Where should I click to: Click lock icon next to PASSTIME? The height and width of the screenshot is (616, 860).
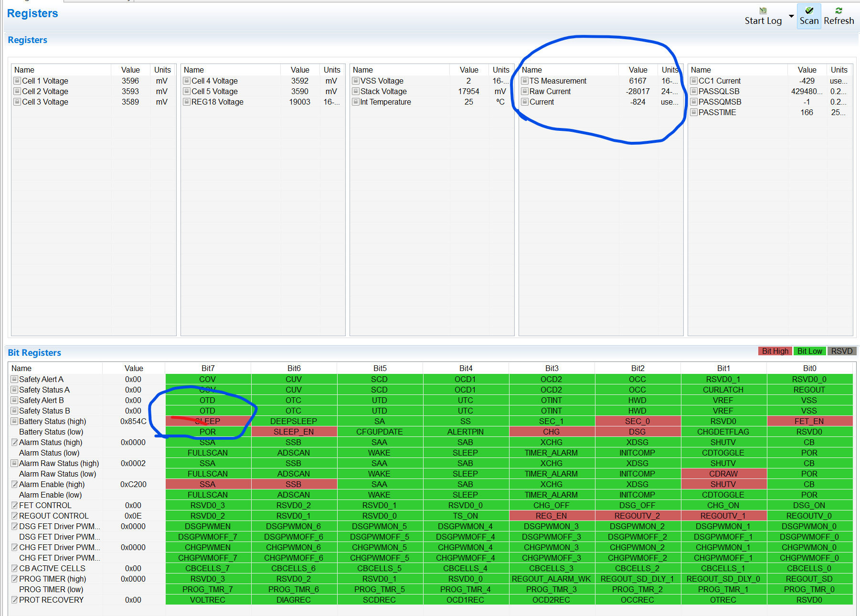click(694, 112)
